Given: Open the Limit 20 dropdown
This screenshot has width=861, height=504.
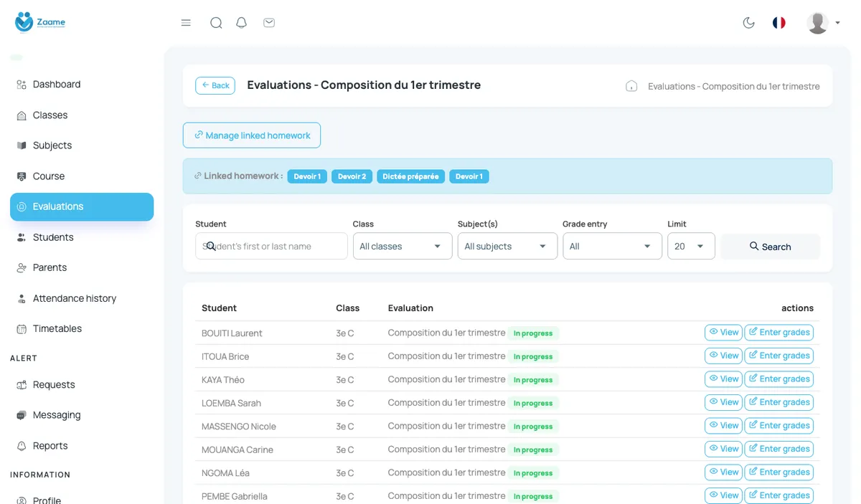Looking at the screenshot, I should coord(691,246).
